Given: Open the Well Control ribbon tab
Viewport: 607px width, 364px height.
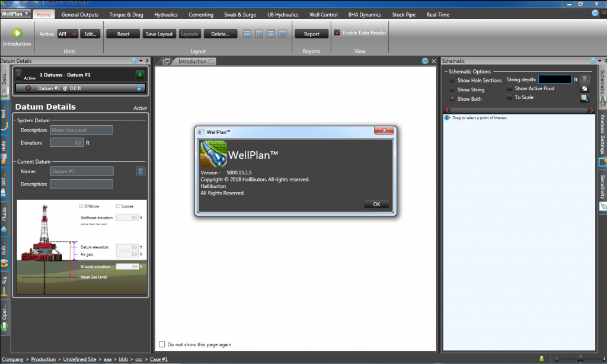Looking at the screenshot, I should point(323,14).
